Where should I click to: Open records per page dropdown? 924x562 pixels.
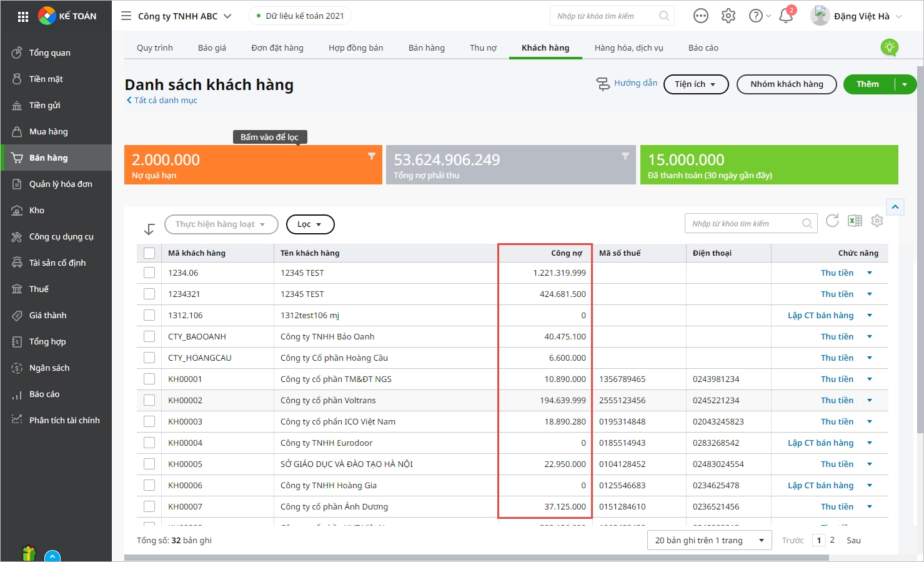tap(709, 540)
